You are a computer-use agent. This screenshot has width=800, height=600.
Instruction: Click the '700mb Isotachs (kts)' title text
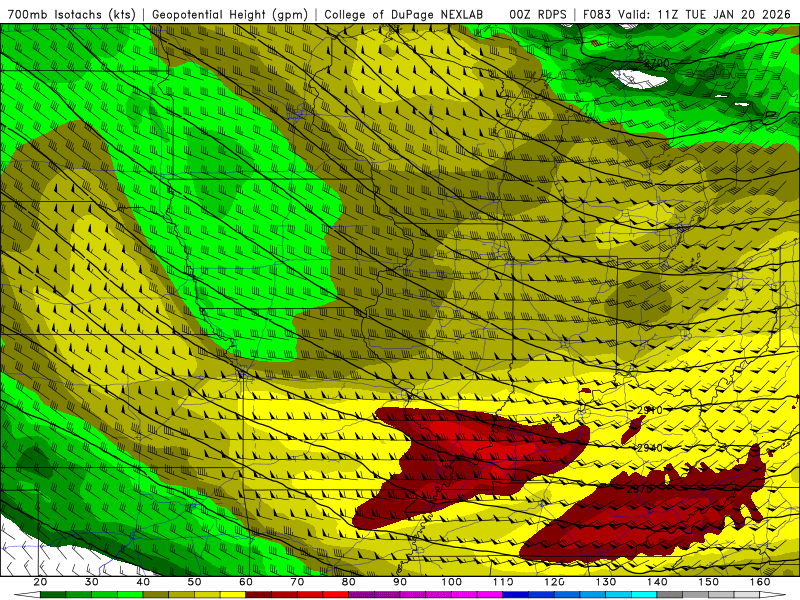click(x=71, y=14)
